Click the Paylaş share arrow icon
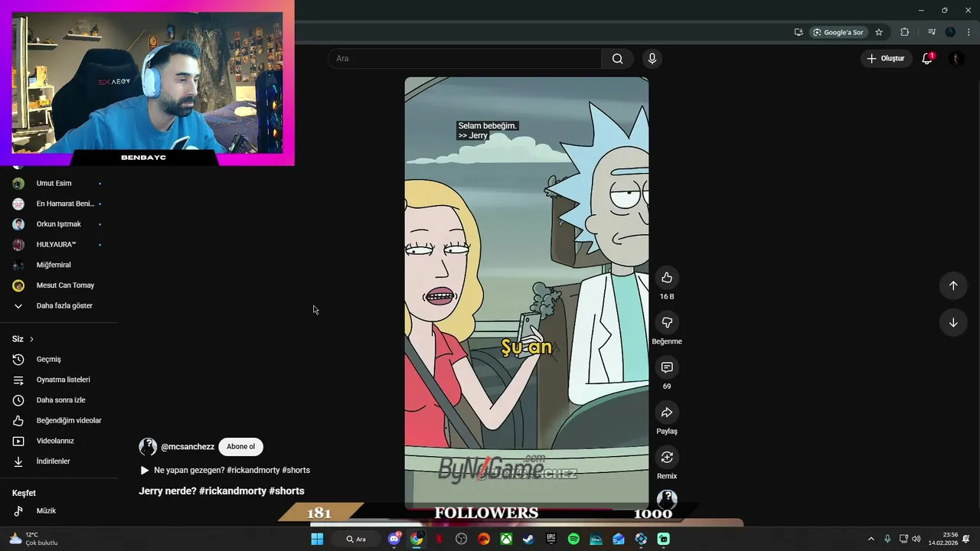 click(667, 412)
